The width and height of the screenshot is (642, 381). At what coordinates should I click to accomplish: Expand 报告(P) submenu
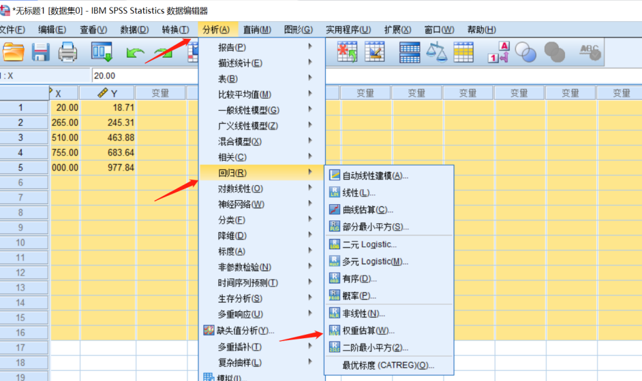coord(262,47)
